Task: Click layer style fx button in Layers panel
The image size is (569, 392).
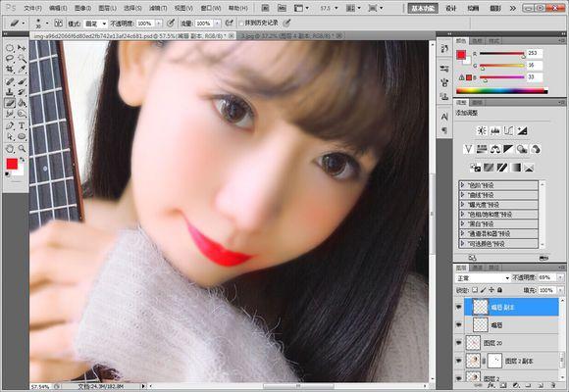Action: 491,386
